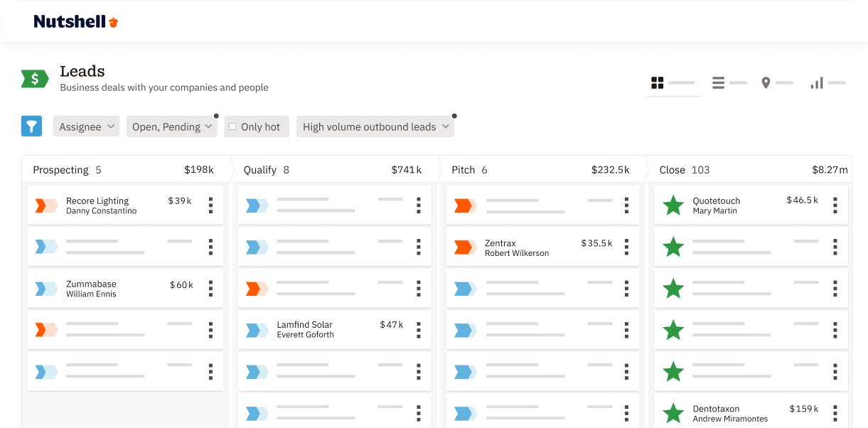Click the Prospecting column header

127,170
